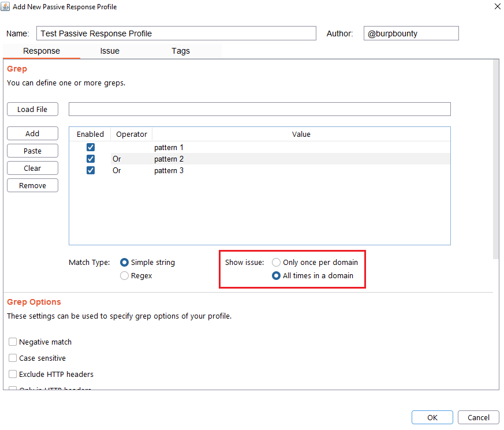
Task: Toggle the pattern 3 Enabled checkbox
Action: pos(91,170)
